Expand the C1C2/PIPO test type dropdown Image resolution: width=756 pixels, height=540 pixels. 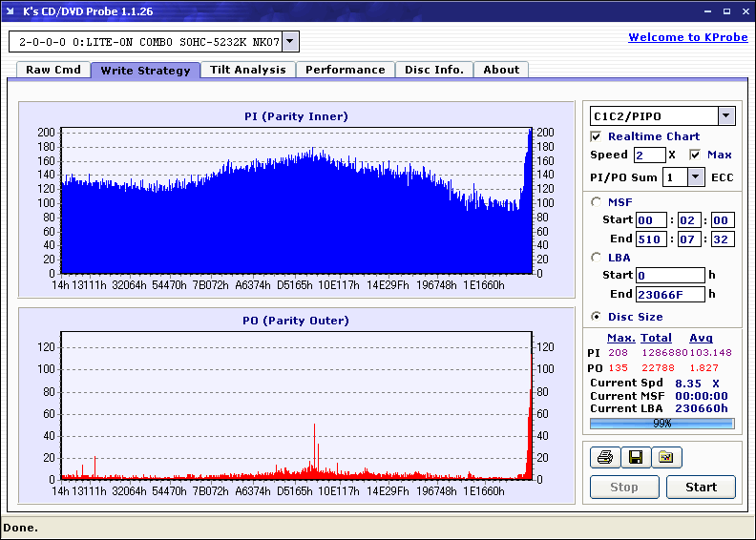pyautogui.click(x=725, y=116)
